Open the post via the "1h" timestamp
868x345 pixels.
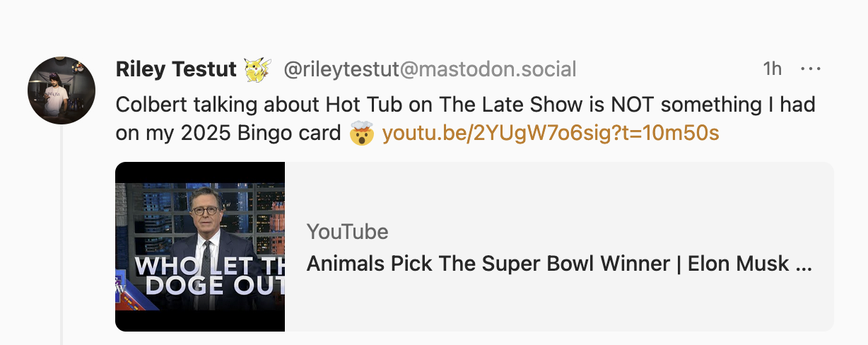[x=772, y=69]
